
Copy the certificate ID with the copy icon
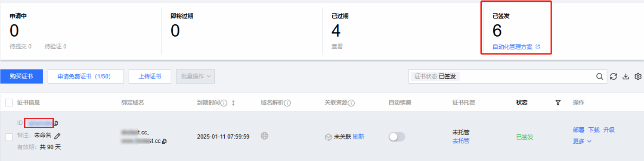coord(56,123)
